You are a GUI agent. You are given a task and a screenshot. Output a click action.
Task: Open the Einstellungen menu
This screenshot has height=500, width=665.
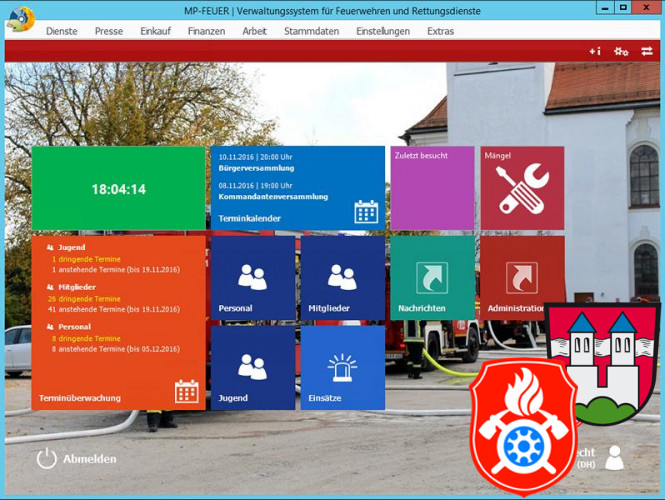coord(383,31)
